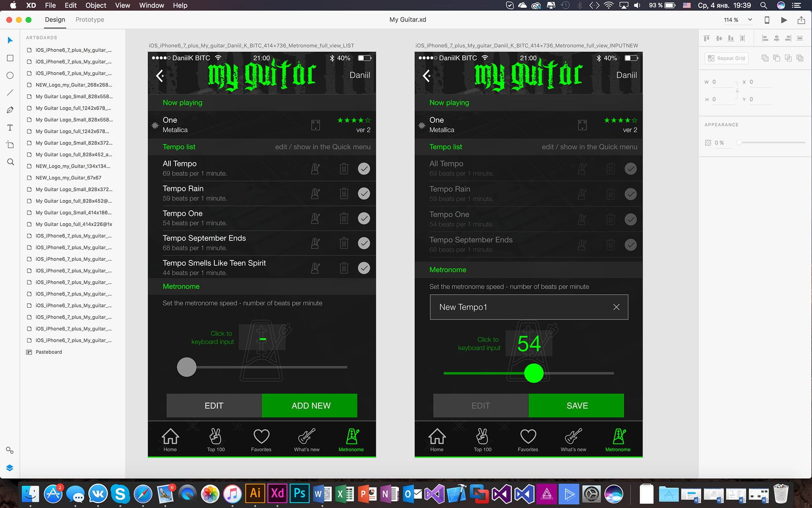This screenshot has height=508, width=812.
Task: Open the Layers panel icon
Action: pos(10,468)
